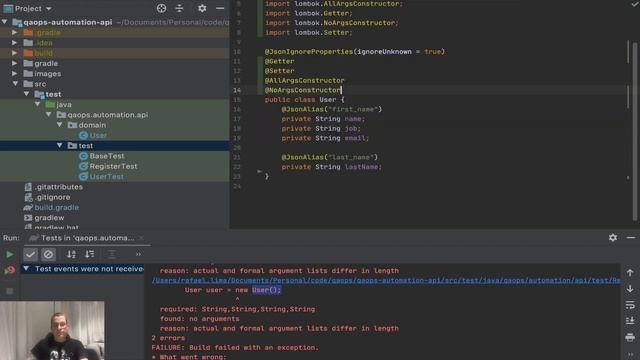Screen dimensions: 640x360
Task: Select UserTest in project tree
Action: coord(102,176)
